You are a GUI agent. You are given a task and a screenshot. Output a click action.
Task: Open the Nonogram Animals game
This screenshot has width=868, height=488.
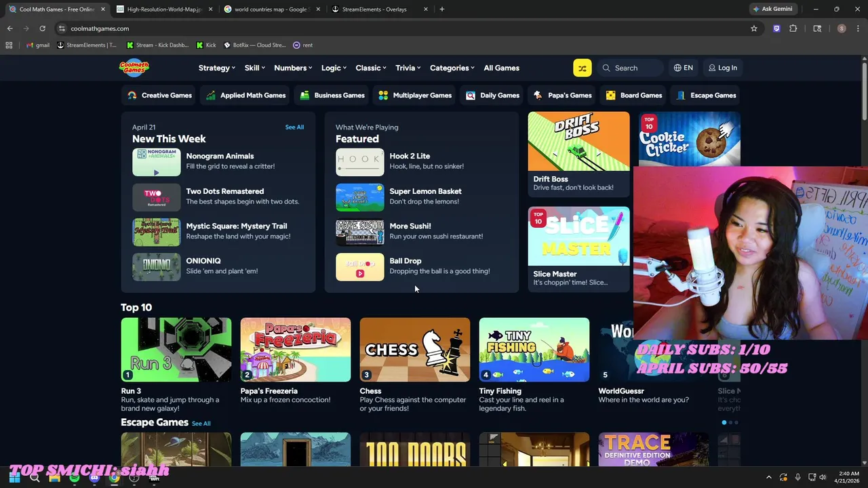(x=217, y=161)
